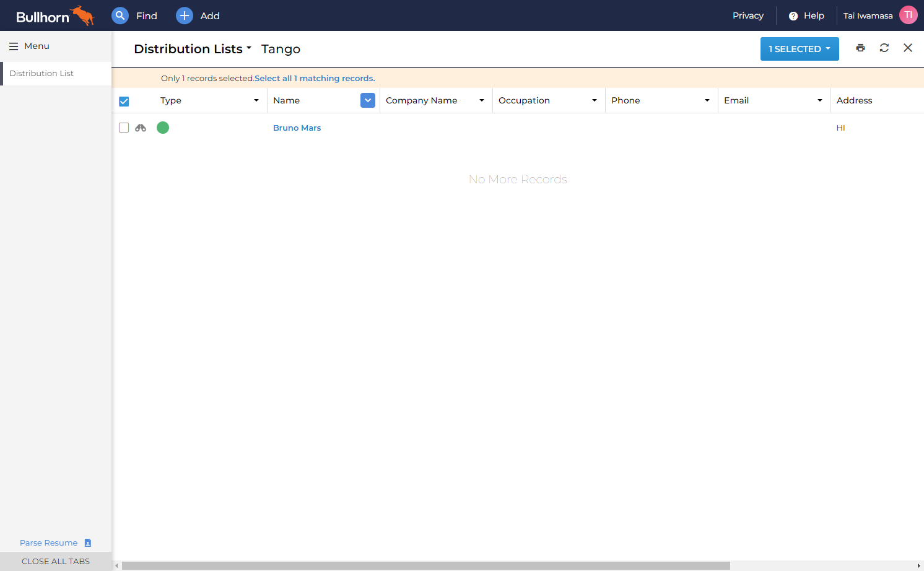Open the 1 SELECTED actions dropdown
Image resolution: width=924 pixels, height=571 pixels.
pyautogui.click(x=800, y=49)
